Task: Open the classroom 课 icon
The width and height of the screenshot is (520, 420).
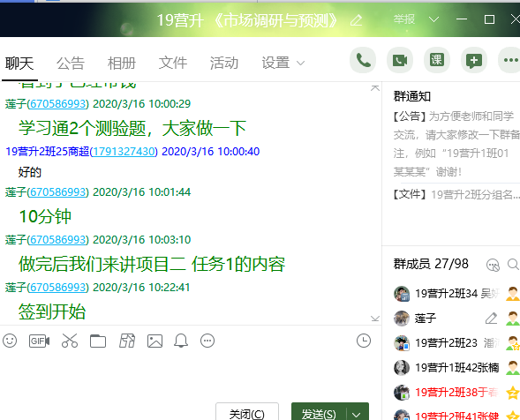Action: tap(437, 60)
